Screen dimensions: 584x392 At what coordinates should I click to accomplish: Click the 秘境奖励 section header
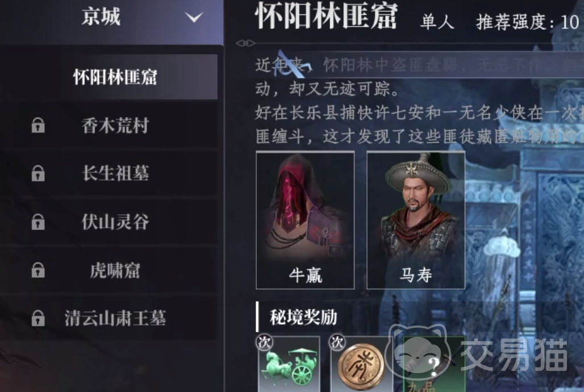pos(303,317)
